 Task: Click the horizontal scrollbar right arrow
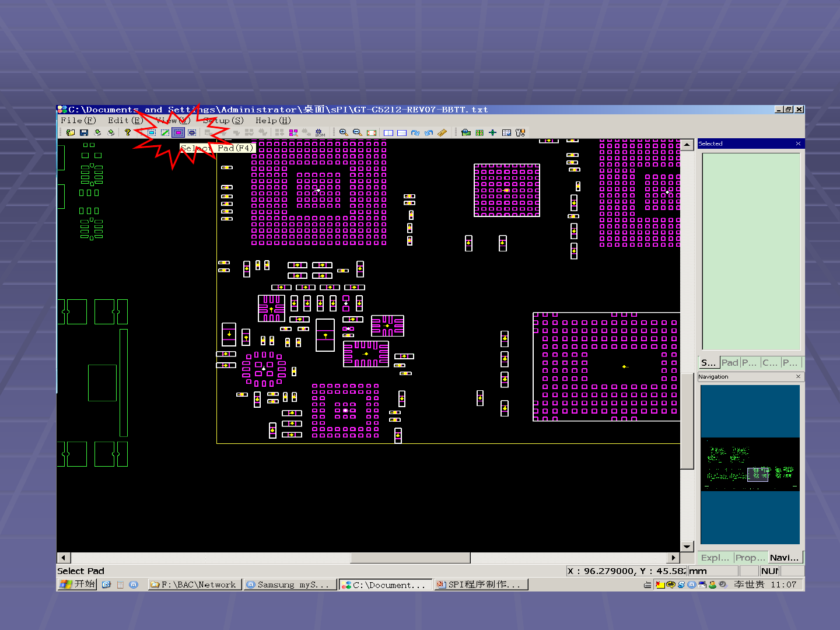coord(674,558)
